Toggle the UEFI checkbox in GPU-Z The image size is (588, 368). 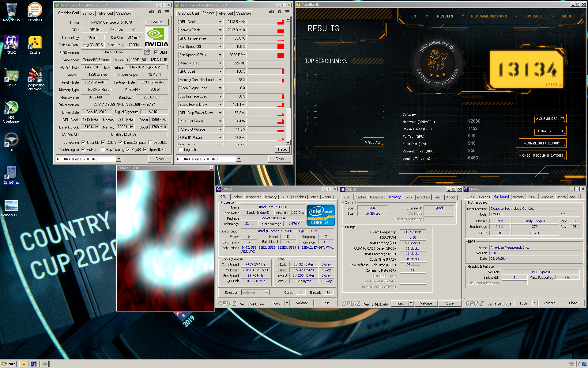click(156, 52)
